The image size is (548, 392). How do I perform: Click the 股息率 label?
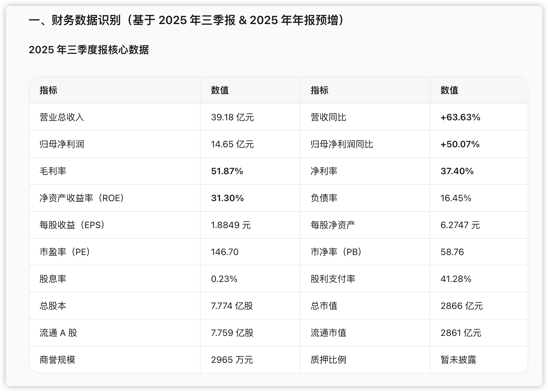tap(53, 279)
